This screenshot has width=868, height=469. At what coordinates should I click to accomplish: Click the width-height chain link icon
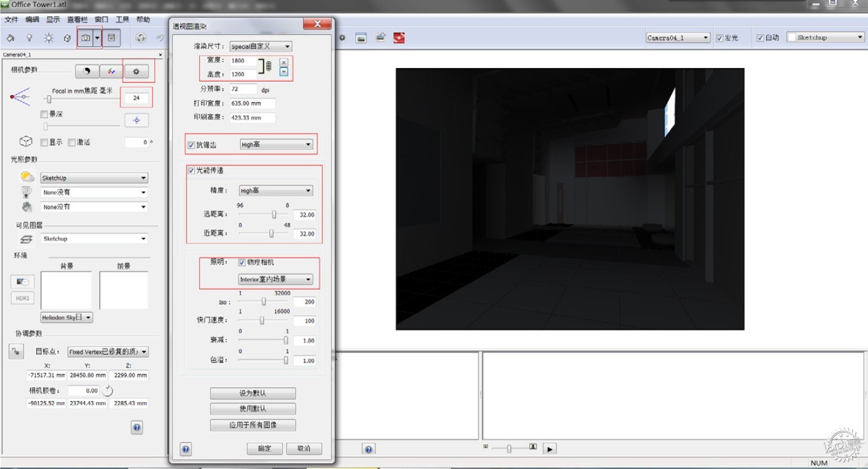tap(268, 67)
